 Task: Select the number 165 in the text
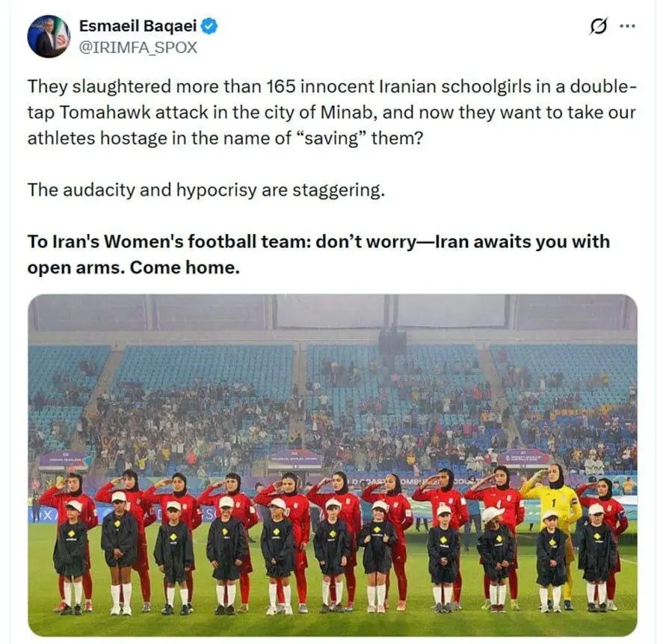[x=281, y=86]
